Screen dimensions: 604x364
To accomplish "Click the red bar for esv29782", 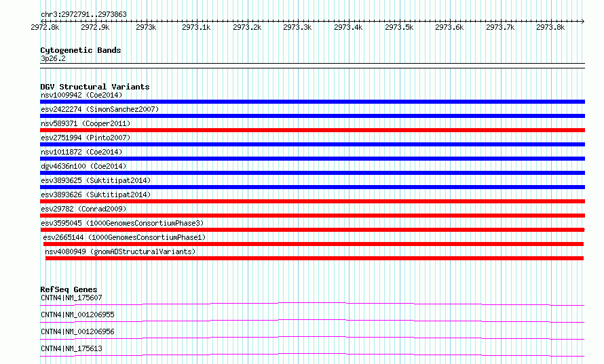I will (x=312, y=216).
